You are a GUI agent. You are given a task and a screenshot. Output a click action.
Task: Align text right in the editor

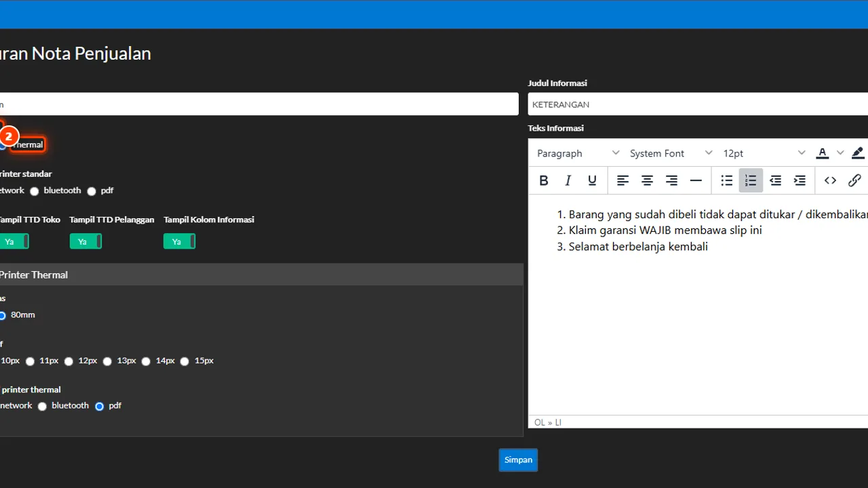click(671, 180)
